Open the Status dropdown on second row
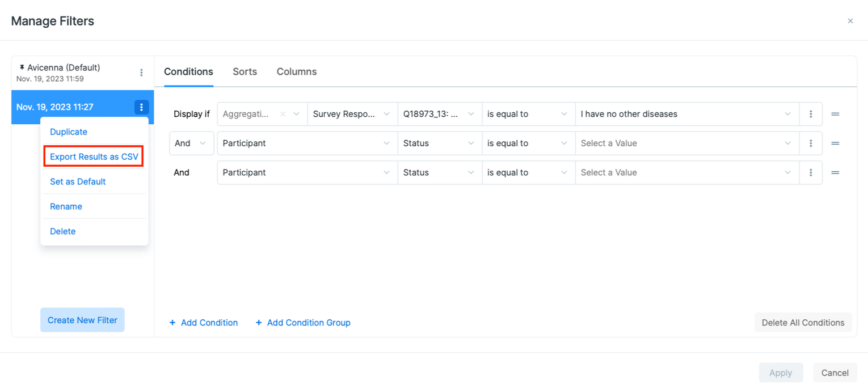 440,143
